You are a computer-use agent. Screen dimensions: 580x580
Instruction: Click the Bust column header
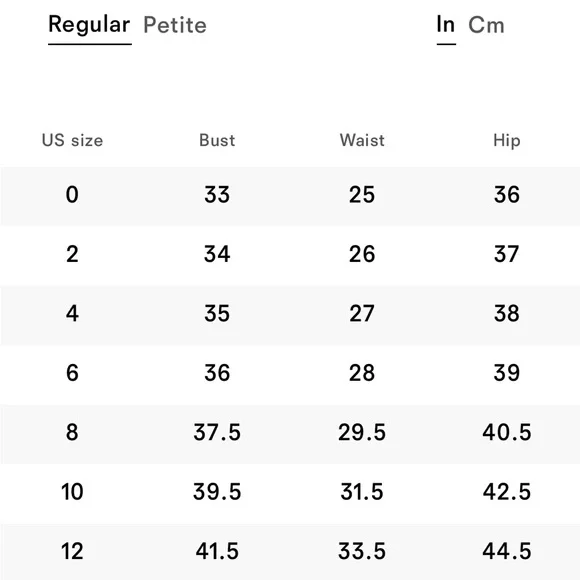pyautogui.click(x=217, y=141)
